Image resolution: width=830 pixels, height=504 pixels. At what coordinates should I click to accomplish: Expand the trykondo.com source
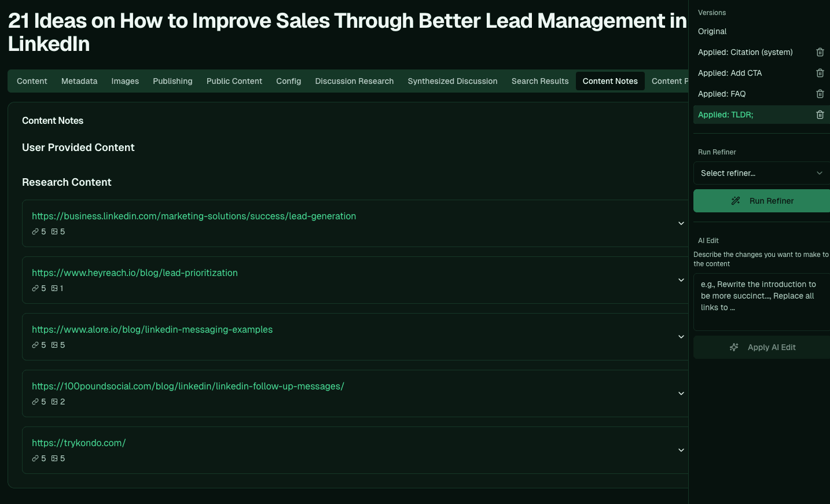681,450
